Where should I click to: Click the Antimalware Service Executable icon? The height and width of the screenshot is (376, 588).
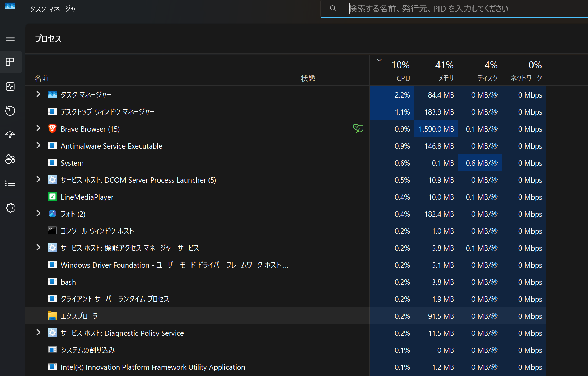(52, 145)
